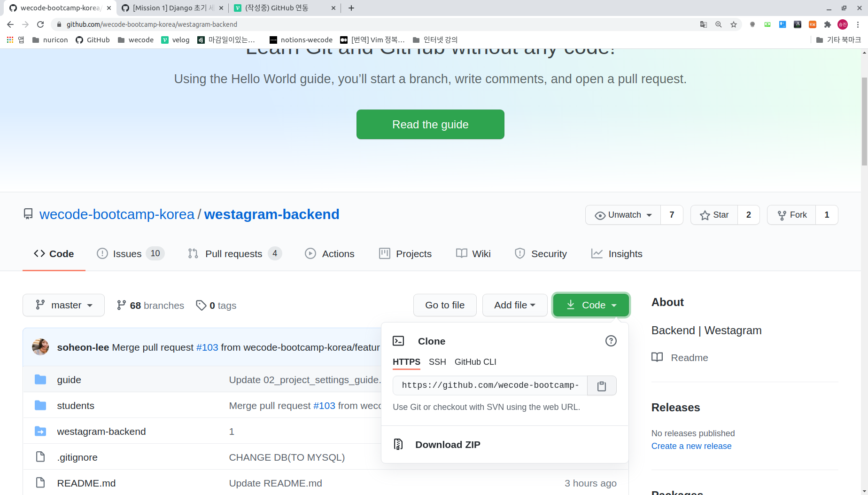
Task: Open a new browser tab
Action: point(351,8)
